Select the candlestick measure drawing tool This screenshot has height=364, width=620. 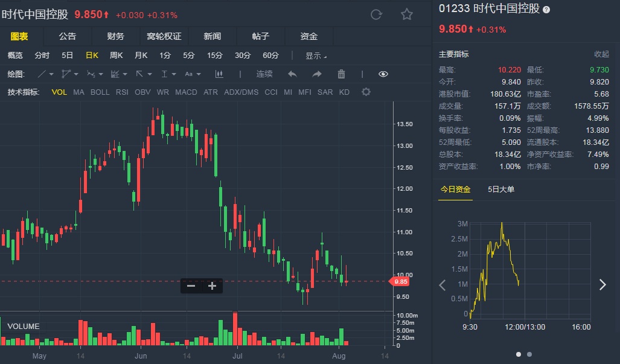pyautogui.click(x=219, y=74)
